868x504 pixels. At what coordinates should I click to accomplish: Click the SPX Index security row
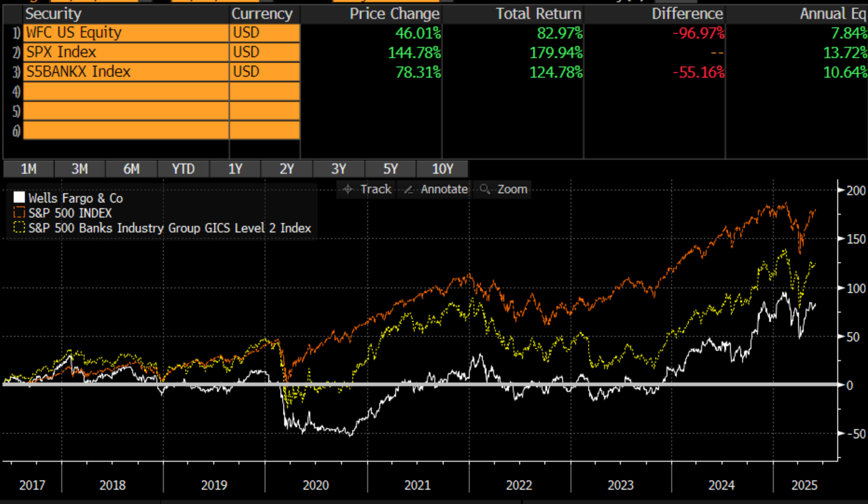126,52
